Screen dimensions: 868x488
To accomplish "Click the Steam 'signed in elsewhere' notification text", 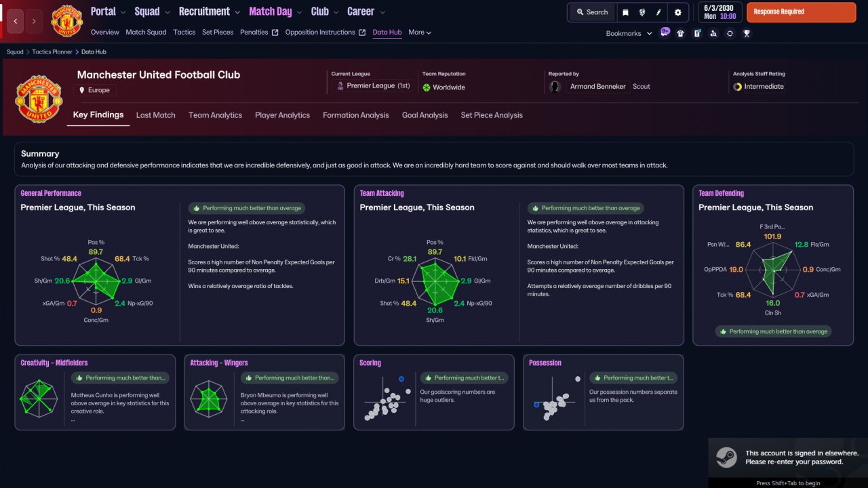I will 802,457.
